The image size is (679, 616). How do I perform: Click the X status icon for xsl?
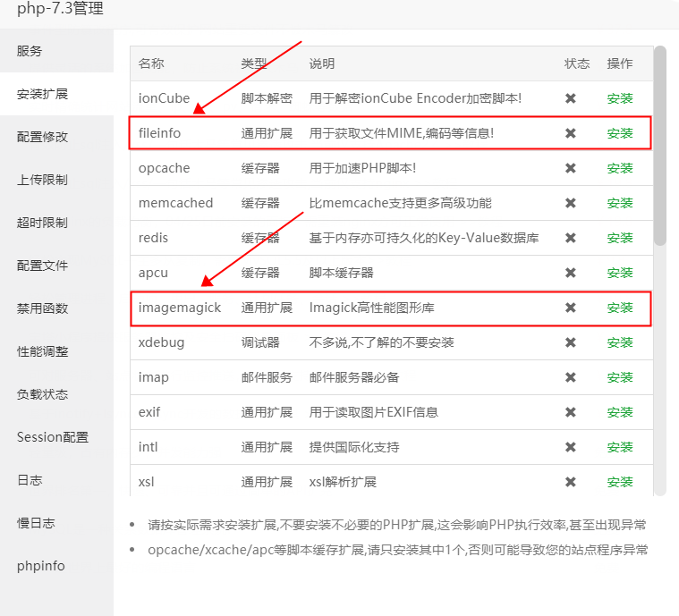[571, 482]
